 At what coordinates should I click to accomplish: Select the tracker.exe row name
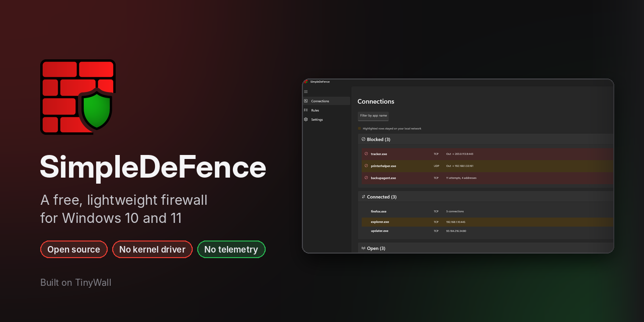379,154
